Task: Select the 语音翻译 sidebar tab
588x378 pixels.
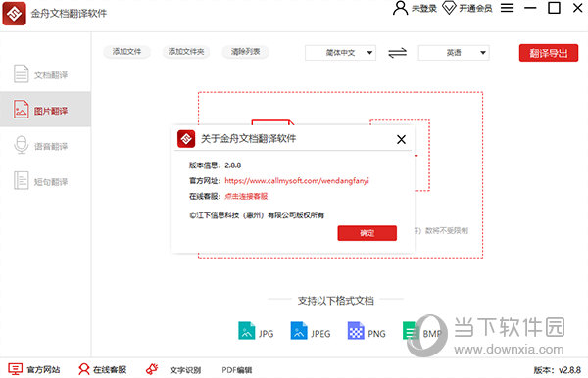Action: [x=45, y=145]
